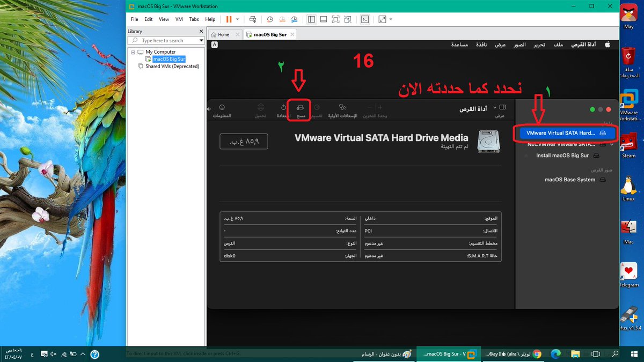Viewport: 644px width, 362px height.
Task: Click the remove volume minus icon
Action: pyautogui.click(x=369, y=107)
